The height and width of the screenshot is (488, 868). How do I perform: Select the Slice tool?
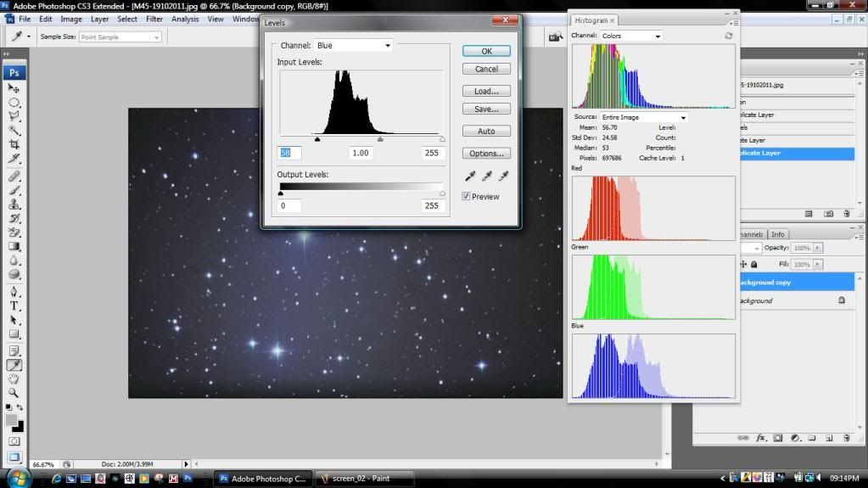14,159
